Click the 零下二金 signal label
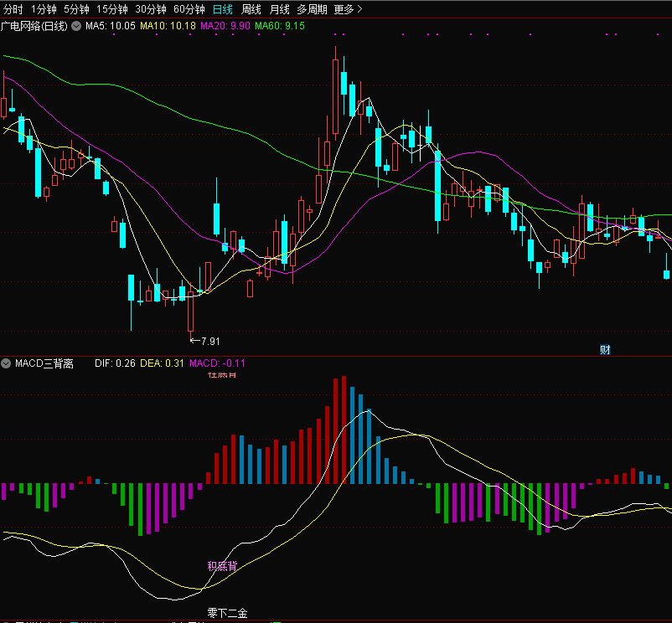Viewport: 672px width, 623px height. tap(227, 614)
